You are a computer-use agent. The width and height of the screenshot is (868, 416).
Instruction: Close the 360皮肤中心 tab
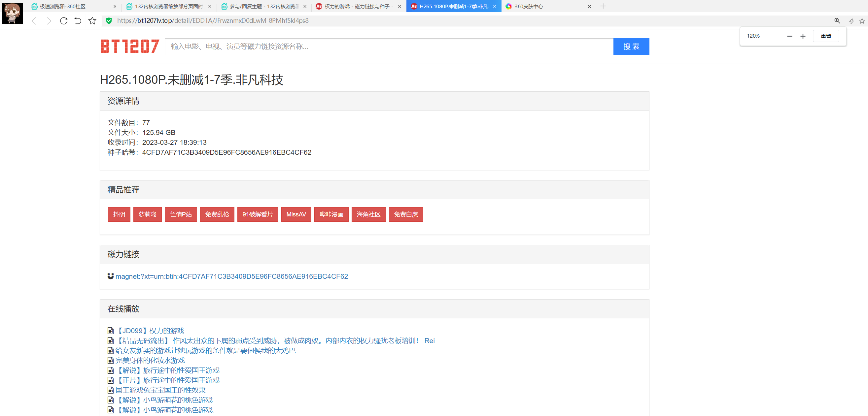[x=589, y=6]
